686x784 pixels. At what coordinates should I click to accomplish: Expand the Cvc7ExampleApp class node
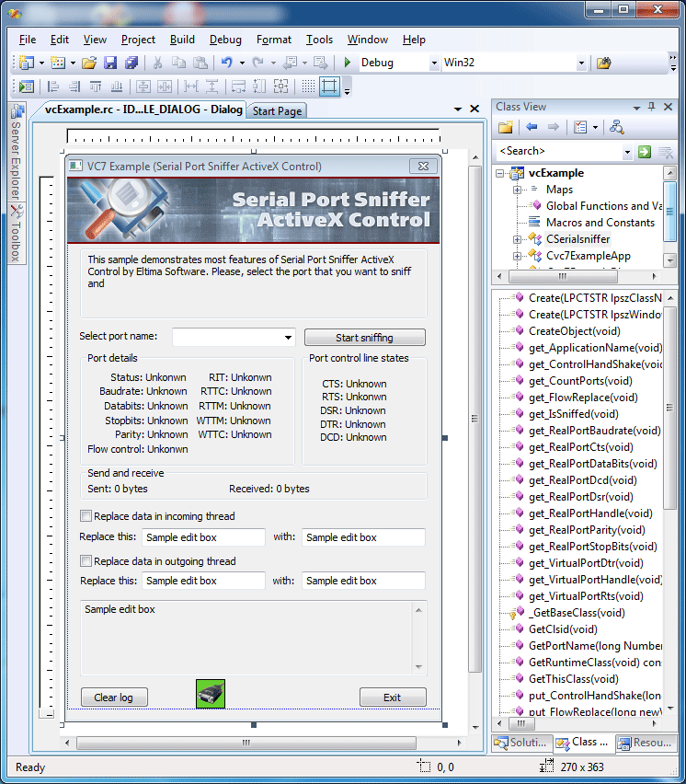click(x=518, y=256)
